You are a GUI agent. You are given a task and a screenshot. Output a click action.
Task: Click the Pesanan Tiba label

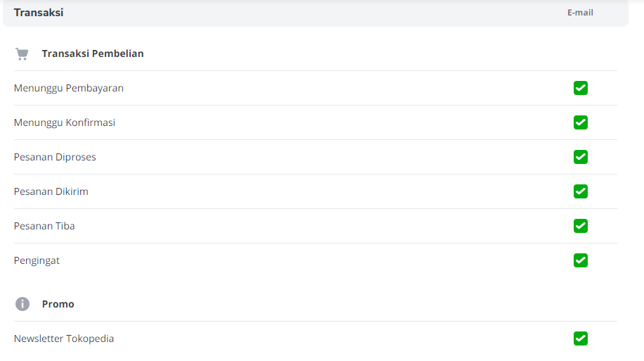[44, 226]
